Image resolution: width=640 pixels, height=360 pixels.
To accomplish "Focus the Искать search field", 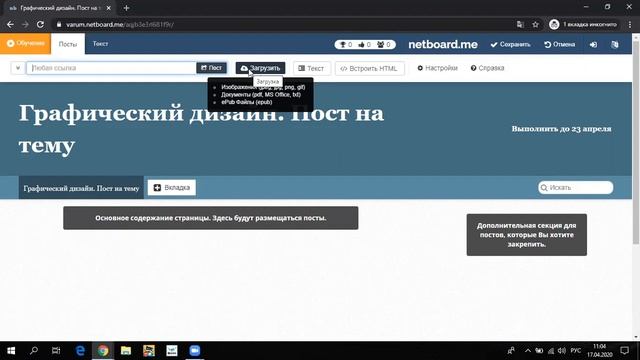I will point(576,188).
